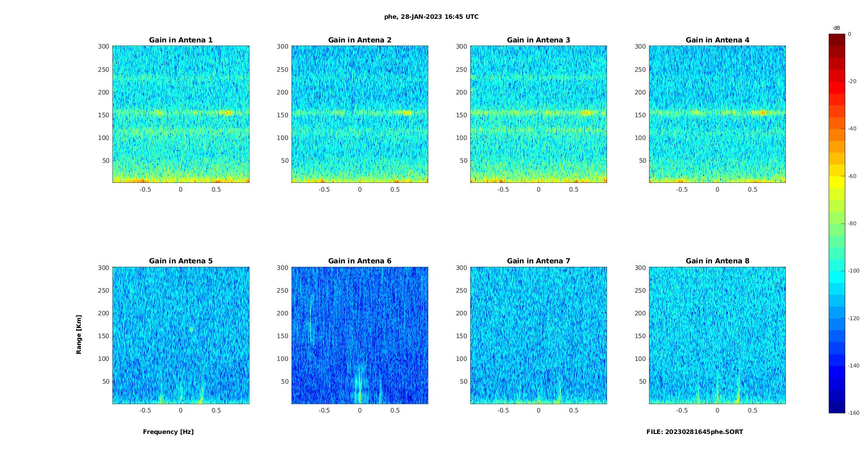This screenshot has width=868, height=465.
Task: Click the Gain in Antena 1 plot
Action: click(181, 114)
